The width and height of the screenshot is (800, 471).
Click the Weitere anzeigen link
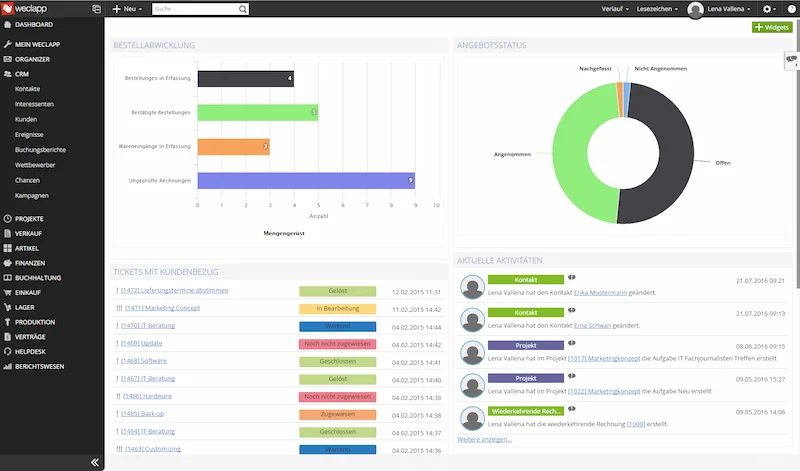tap(484, 439)
